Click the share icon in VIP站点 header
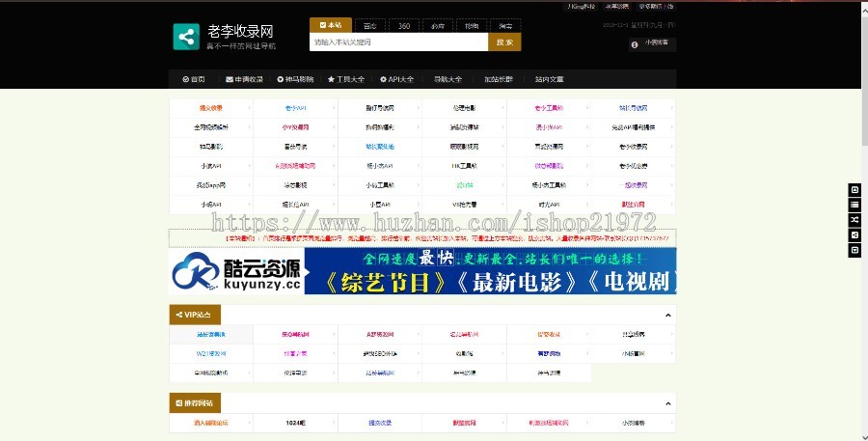Screen dimensions: 868x441 click(x=178, y=315)
